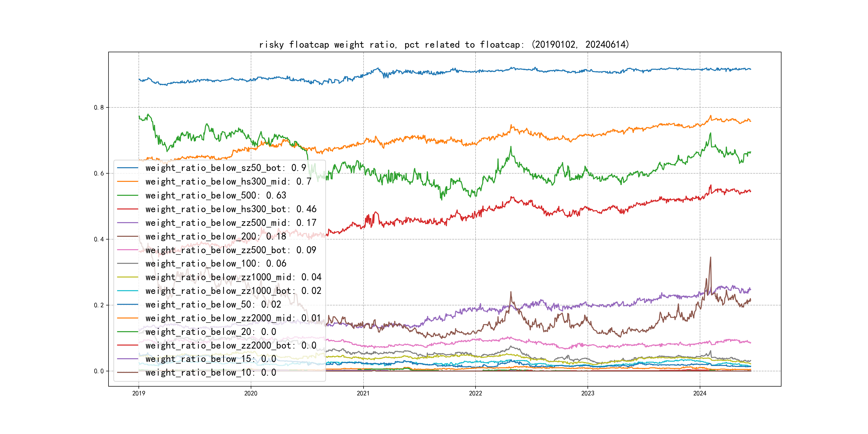Viewport: 868px width, 434px height.
Task: Click the chart title text
Action: 444,45
